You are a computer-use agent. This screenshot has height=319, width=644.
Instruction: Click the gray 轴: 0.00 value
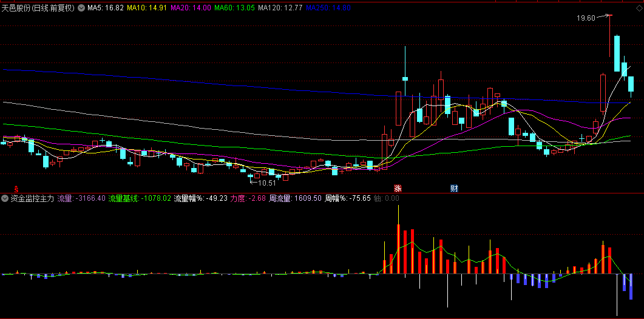coord(386,199)
